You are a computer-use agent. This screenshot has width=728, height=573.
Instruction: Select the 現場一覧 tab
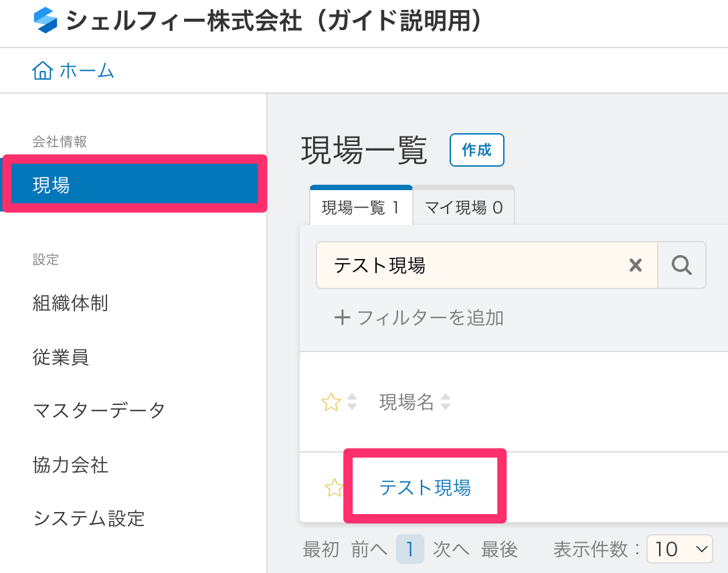coord(361,207)
